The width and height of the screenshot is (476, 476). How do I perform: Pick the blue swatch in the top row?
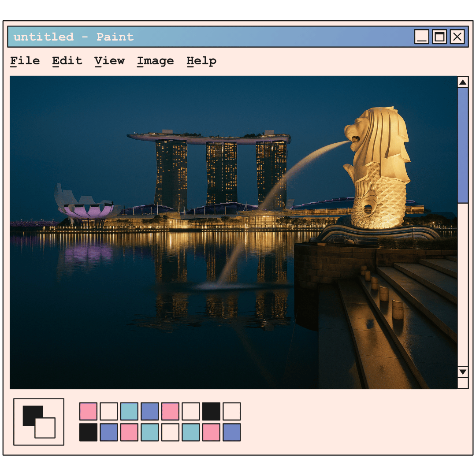(150, 411)
